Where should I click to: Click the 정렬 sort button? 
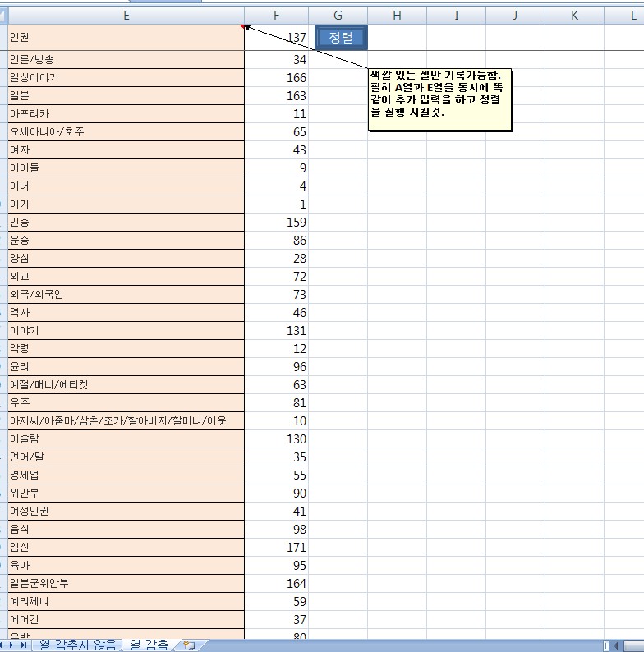340,37
